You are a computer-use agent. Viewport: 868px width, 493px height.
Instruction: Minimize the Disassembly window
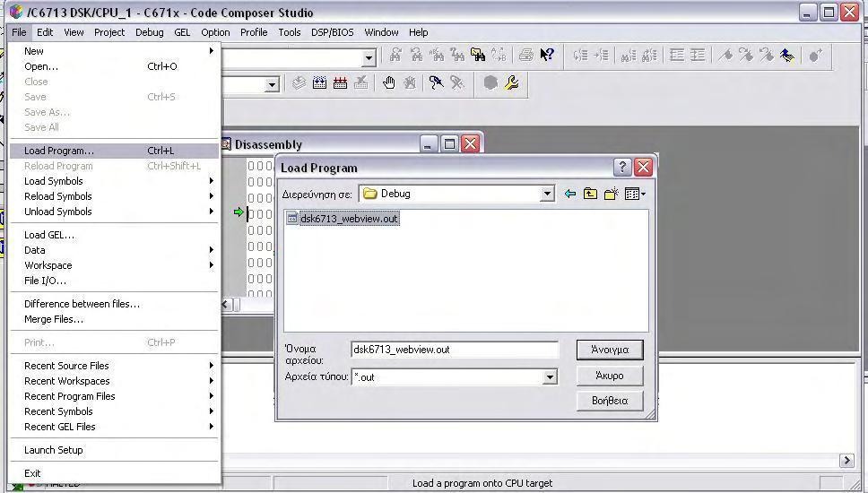(x=428, y=144)
